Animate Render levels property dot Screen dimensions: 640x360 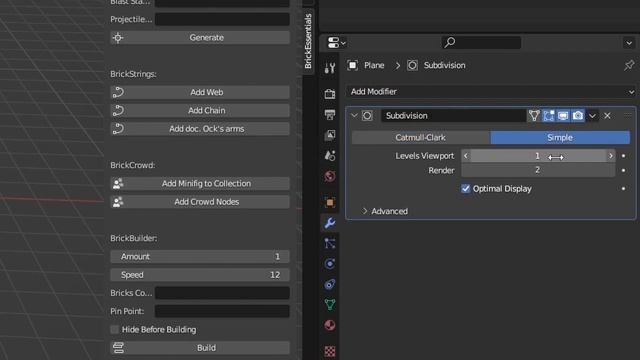coord(623,170)
